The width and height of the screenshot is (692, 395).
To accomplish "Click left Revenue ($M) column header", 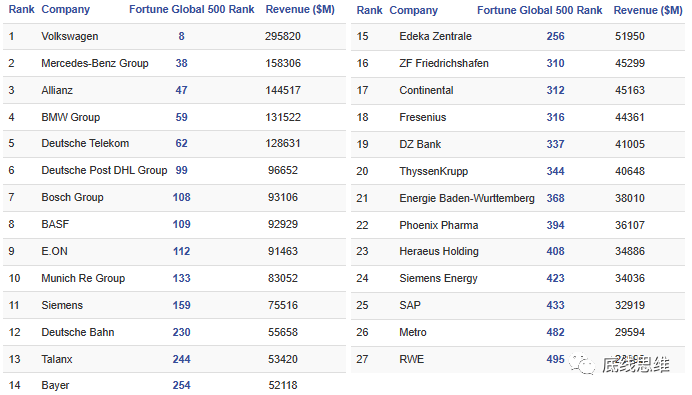I will coord(300,9).
